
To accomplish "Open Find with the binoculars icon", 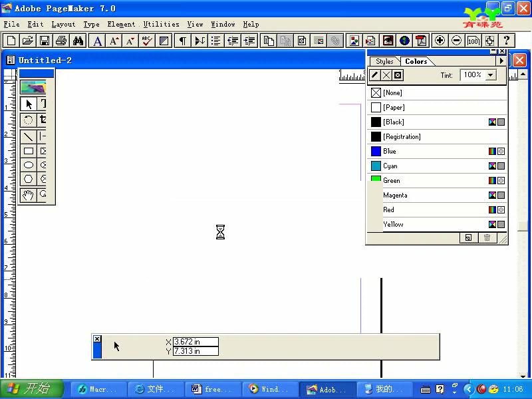I will [x=78, y=41].
